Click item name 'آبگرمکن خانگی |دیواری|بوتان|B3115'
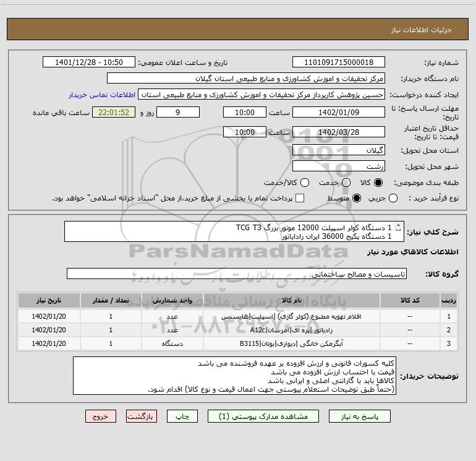The height and width of the screenshot is (461, 476). tap(291, 343)
